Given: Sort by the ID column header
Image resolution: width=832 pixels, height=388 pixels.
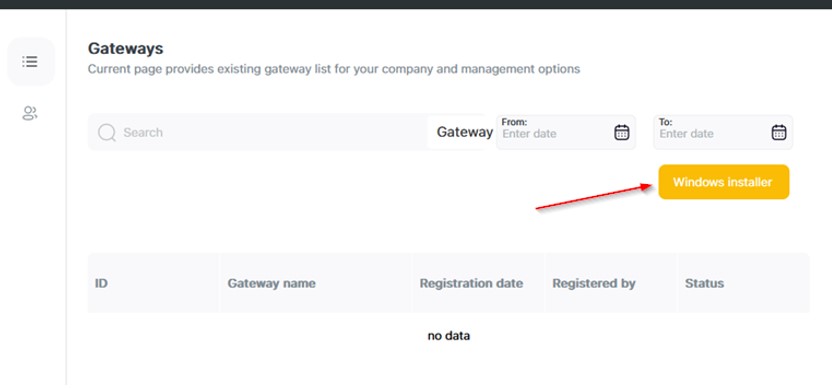Looking at the screenshot, I should click(101, 283).
